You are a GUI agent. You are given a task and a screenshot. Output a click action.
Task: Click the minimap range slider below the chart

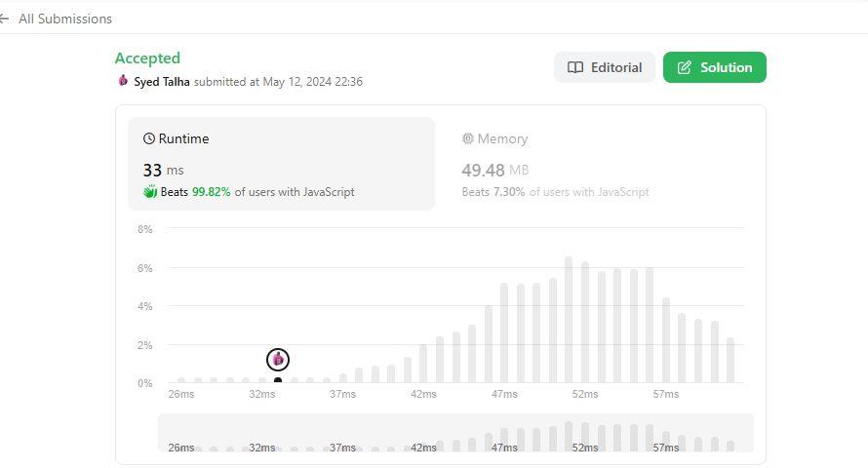point(455,433)
